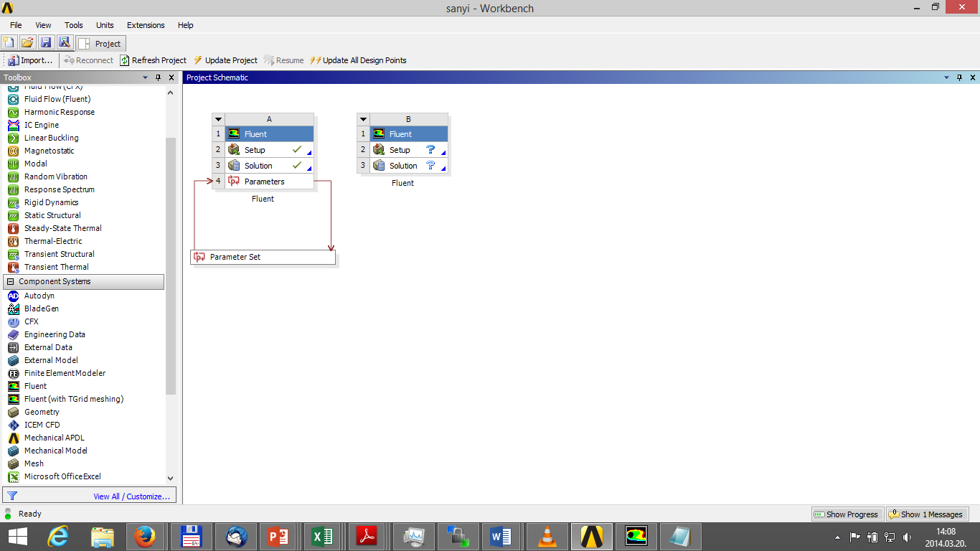Open system B dropdown menu arrow

pos(363,120)
